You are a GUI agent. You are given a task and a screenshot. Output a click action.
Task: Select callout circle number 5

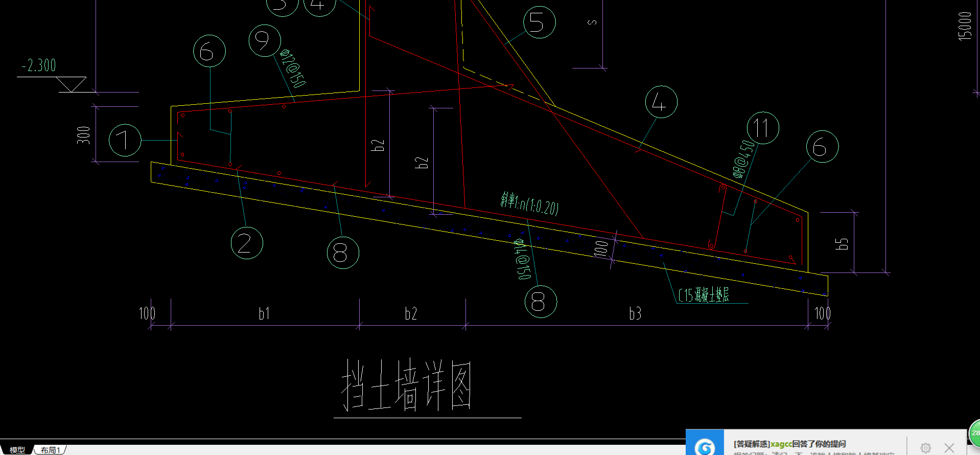tap(540, 22)
